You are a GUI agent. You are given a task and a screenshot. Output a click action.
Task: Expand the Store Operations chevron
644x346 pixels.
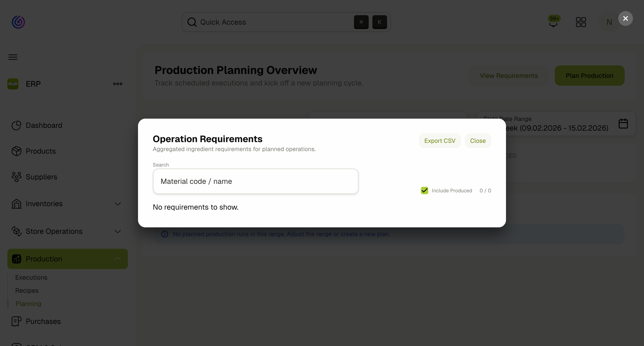coord(118,231)
